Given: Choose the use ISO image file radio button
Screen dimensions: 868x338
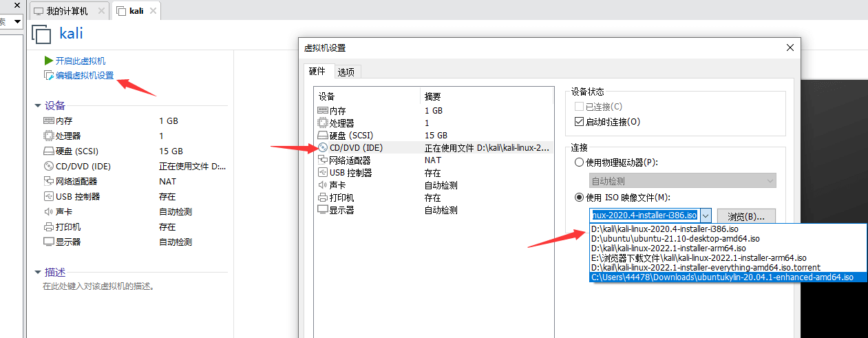Looking at the screenshot, I should tap(579, 198).
